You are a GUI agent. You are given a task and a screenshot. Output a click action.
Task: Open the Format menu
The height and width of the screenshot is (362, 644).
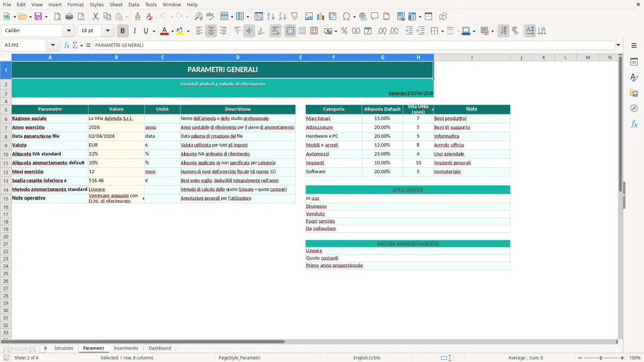75,4
